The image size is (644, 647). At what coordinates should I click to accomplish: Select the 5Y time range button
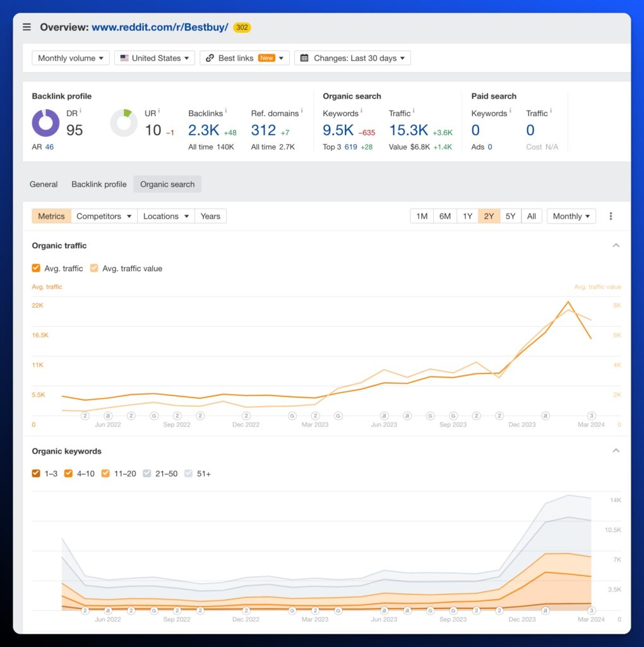click(x=510, y=216)
